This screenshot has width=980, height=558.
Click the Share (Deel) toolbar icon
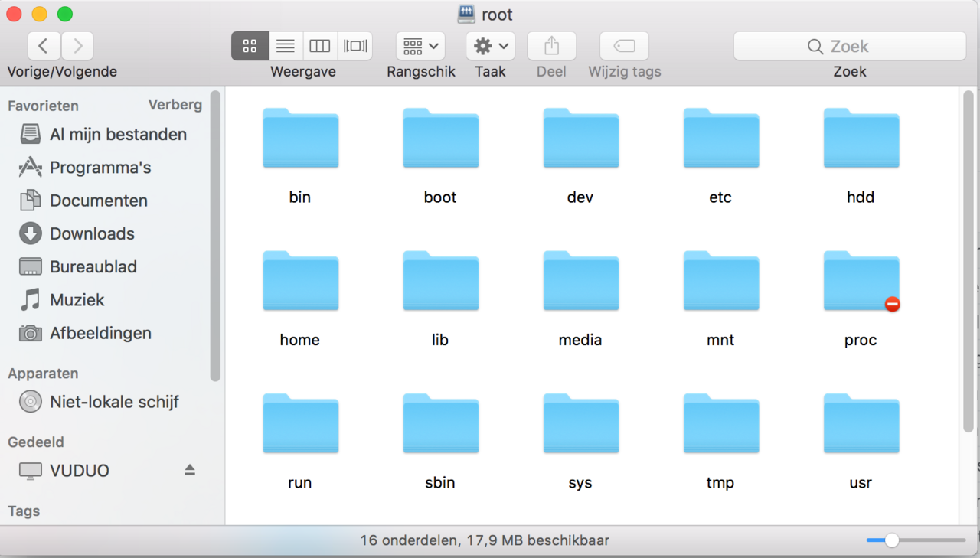(x=551, y=46)
